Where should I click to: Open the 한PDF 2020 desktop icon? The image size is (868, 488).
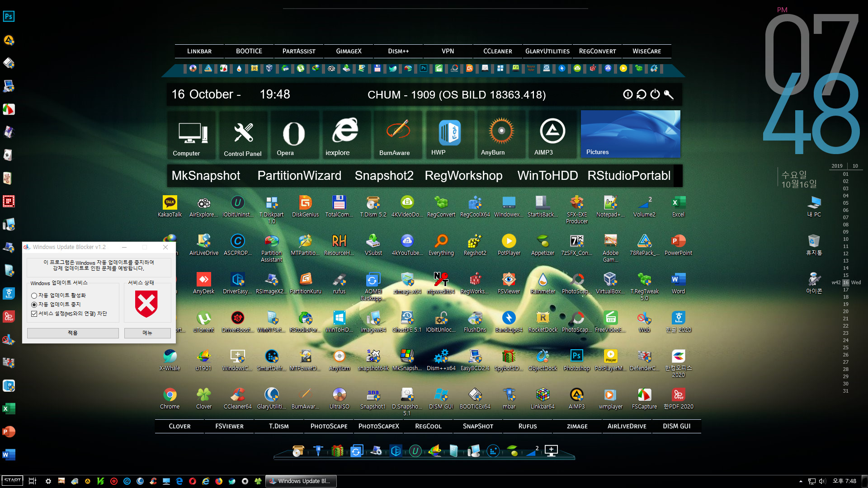(x=678, y=398)
